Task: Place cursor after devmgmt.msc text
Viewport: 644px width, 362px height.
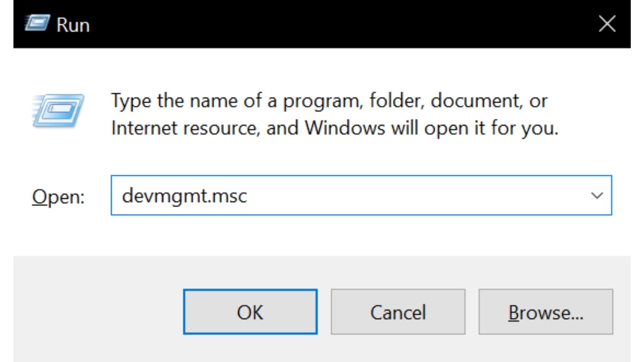Action: 248,196
